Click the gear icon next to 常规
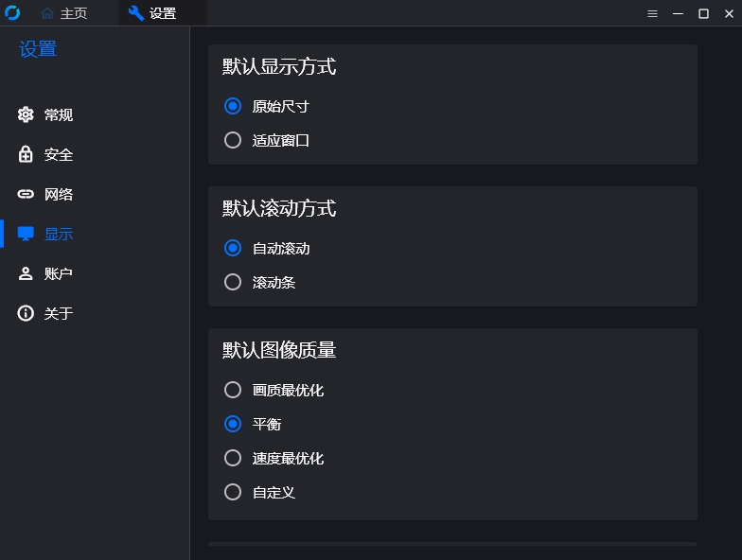Screen dimensions: 742x560 [26, 114]
